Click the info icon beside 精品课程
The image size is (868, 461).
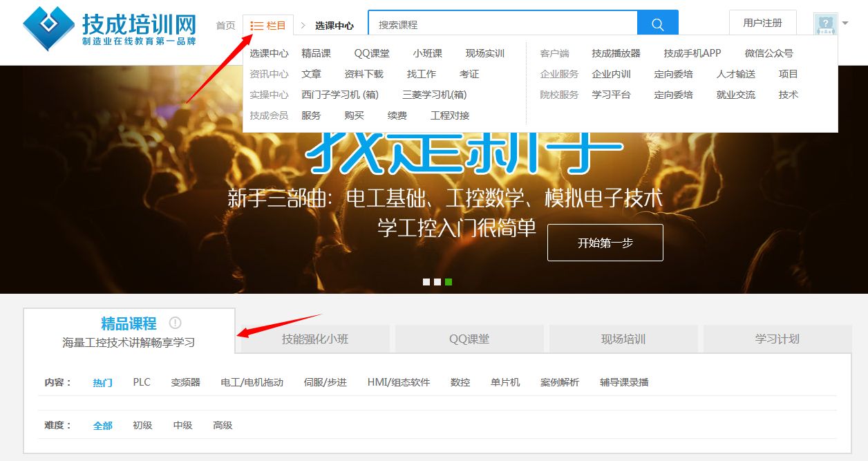(175, 323)
